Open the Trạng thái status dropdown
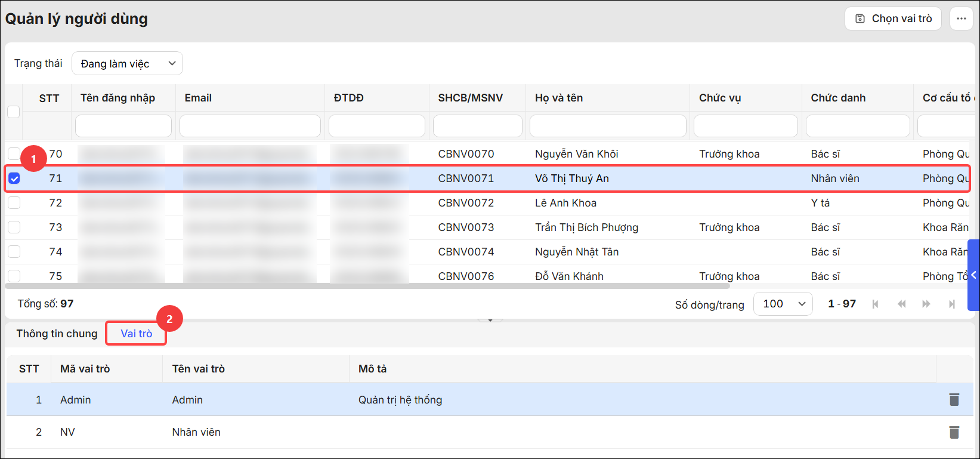The width and height of the screenshot is (980, 459). tap(127, 63)
